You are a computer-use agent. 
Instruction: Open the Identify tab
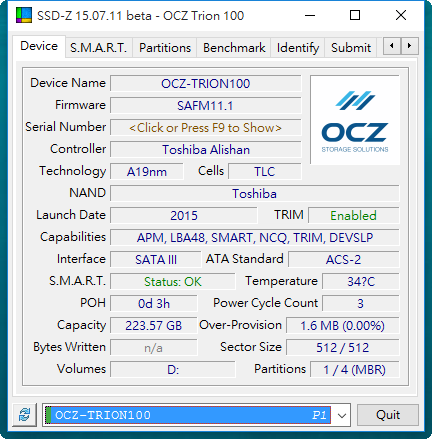pyautogui.click(x=298, y=48)
